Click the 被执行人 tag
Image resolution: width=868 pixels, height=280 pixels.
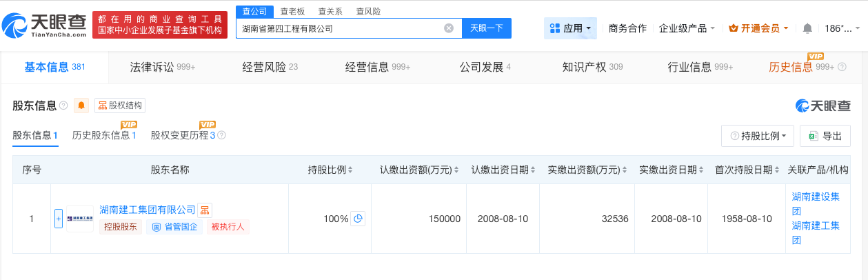click(x=228, y=227)
